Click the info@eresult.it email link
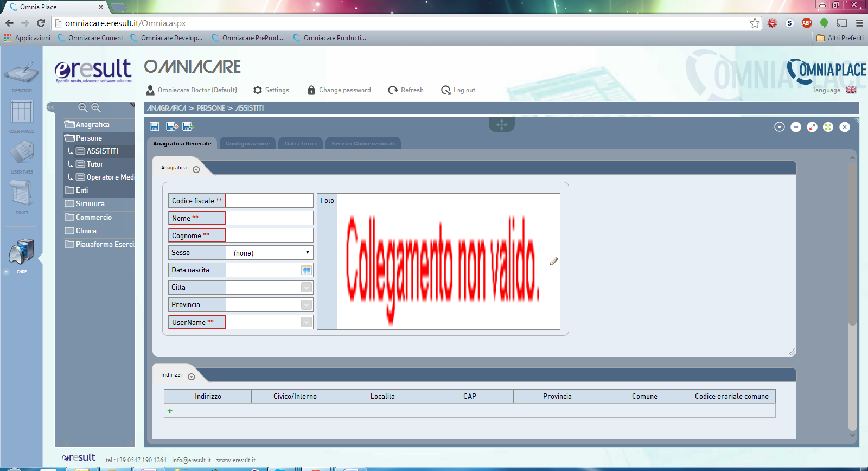 coord(192,460)
